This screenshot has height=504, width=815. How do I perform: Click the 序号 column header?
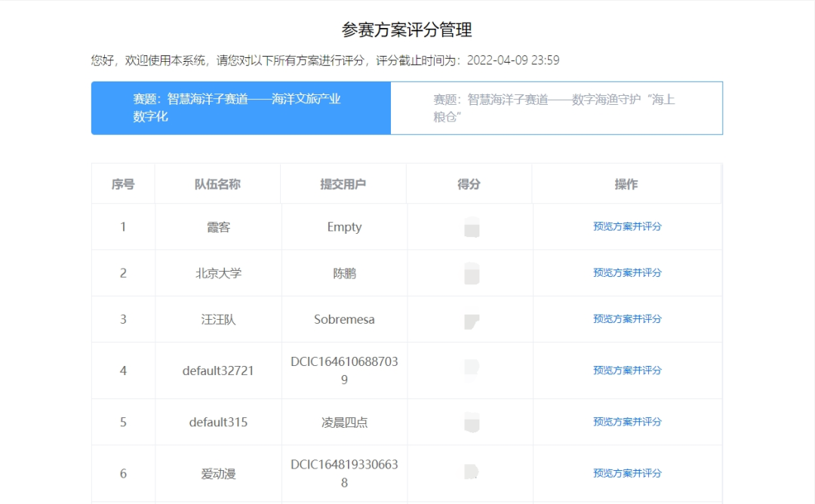point(123,184)
